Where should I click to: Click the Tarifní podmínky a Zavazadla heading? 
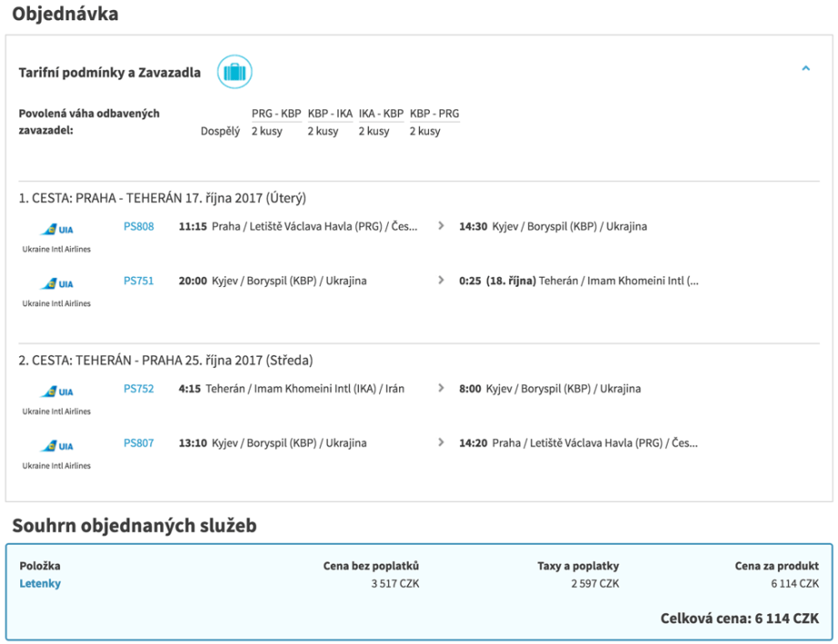[109, 73]
